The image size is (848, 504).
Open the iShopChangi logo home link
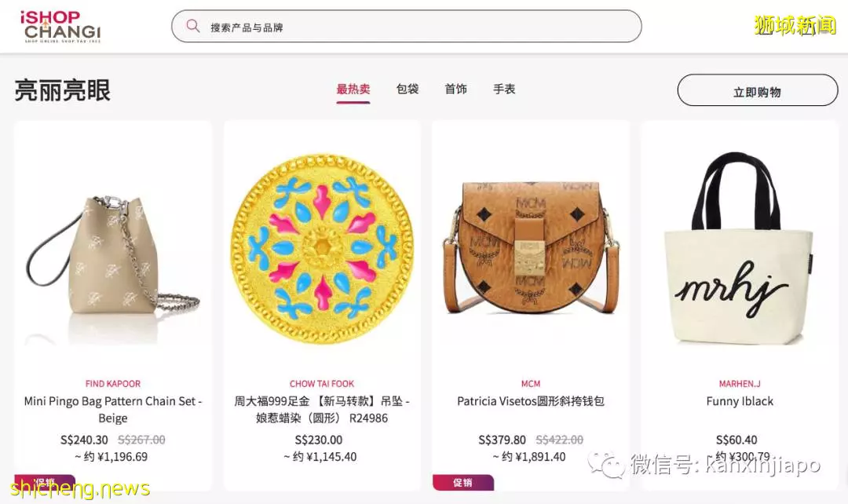coord(60,26)
